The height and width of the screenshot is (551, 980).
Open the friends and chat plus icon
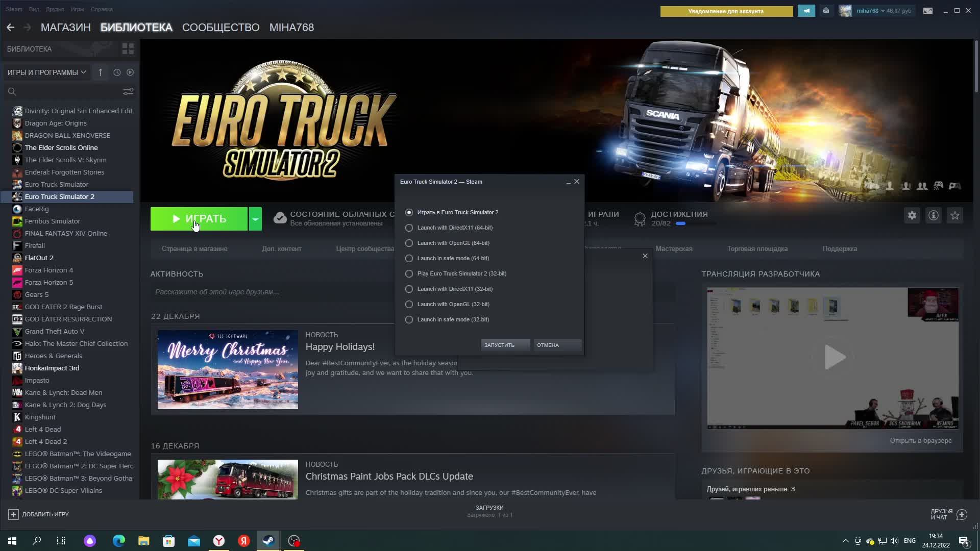pyautogui.click(x=962, y=514)
